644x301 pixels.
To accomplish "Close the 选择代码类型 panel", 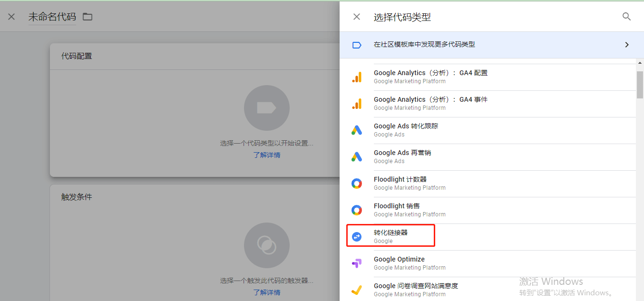I will click(x=357, y=17).
